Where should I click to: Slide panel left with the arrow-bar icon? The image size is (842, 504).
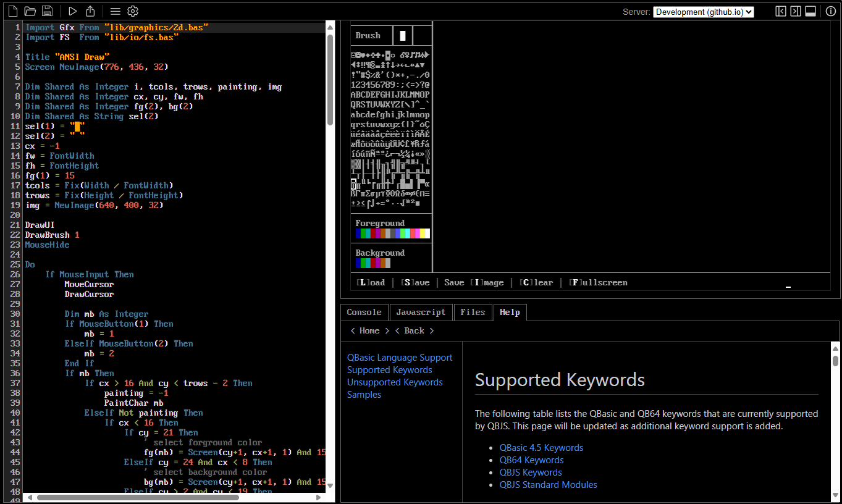(781, 11)
